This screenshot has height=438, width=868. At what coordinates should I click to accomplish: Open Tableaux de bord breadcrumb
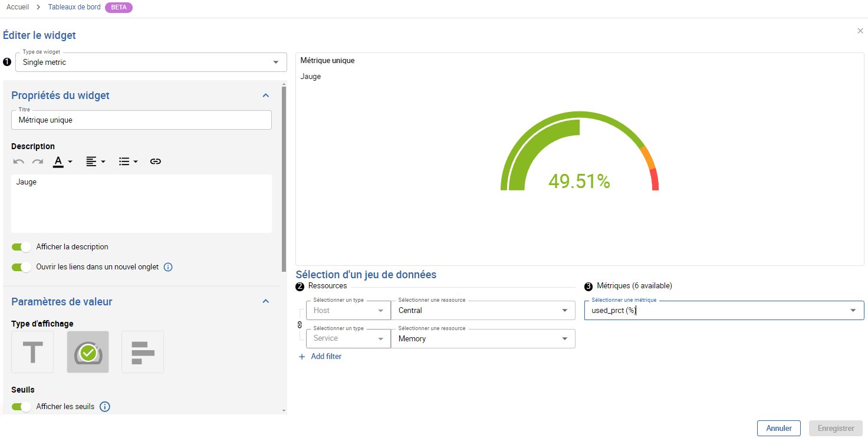[74, 7]
